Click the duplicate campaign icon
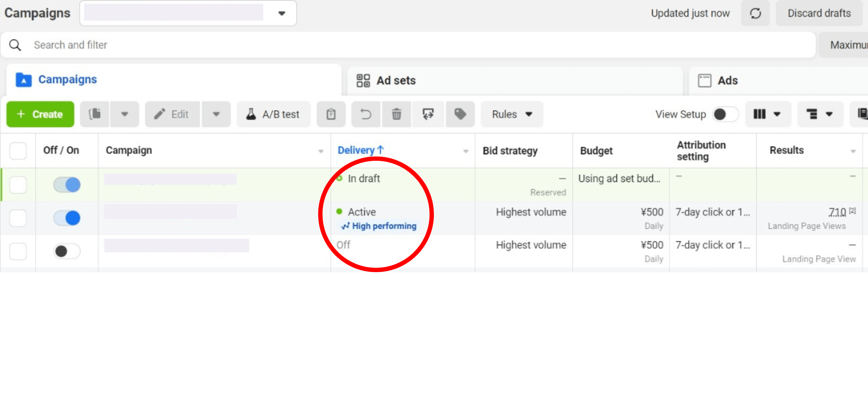 95,114
